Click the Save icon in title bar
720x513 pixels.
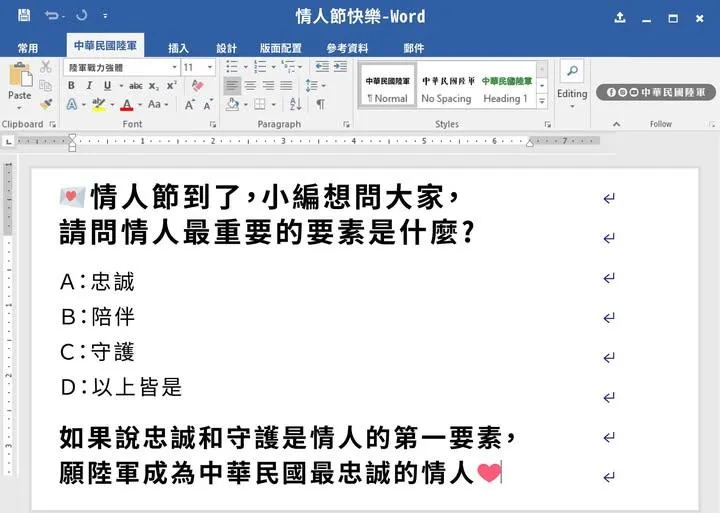pyautogui.click(x=24, y=16)
